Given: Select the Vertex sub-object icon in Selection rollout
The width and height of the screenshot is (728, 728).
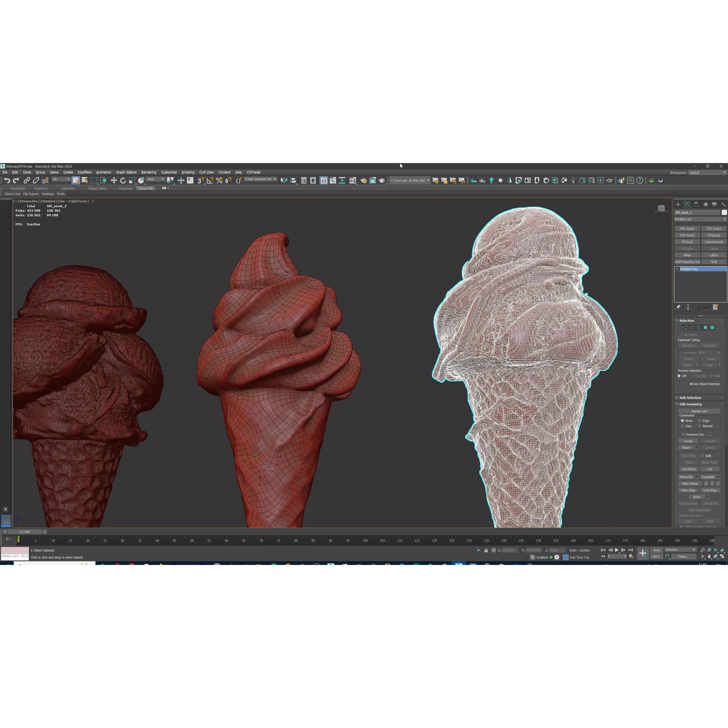Looking at the screenshot, I should pos(685,327).
